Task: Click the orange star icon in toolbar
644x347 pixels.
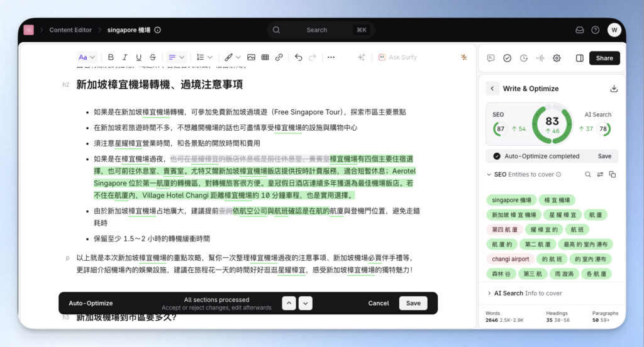Action: click(464, 57)
